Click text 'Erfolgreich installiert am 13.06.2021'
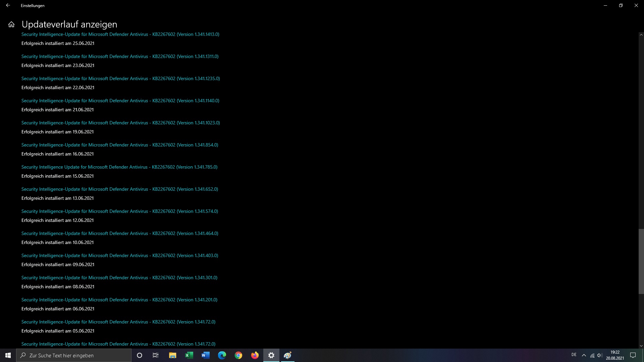Viewport: 644px width, 362px height. point(57,198)
